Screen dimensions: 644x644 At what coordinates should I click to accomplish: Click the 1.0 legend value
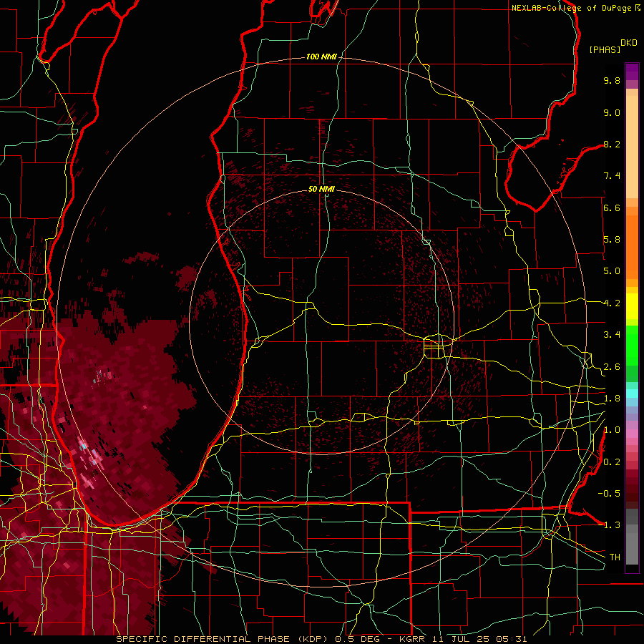[612, 430]
